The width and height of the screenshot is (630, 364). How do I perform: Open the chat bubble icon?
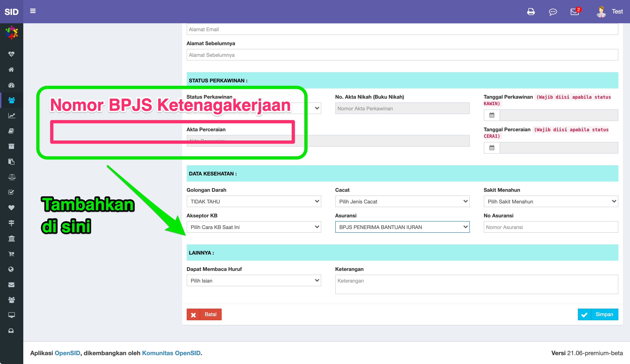553,12
